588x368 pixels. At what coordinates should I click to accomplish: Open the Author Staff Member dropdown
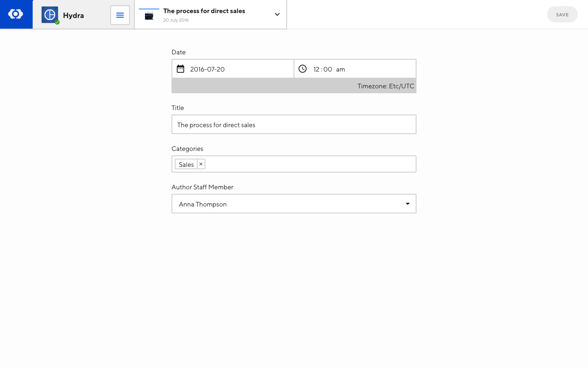click(x=294, y=204)
